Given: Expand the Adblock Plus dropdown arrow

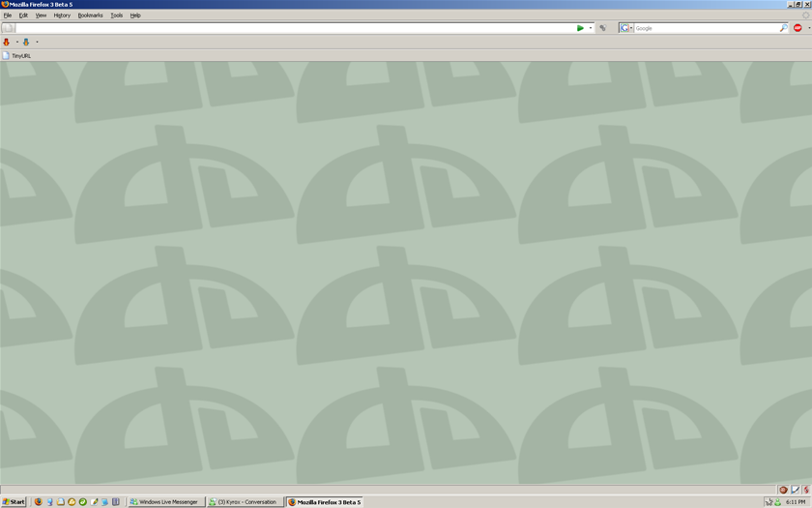Looking at the screenshot, I should (x=809, y=28).
